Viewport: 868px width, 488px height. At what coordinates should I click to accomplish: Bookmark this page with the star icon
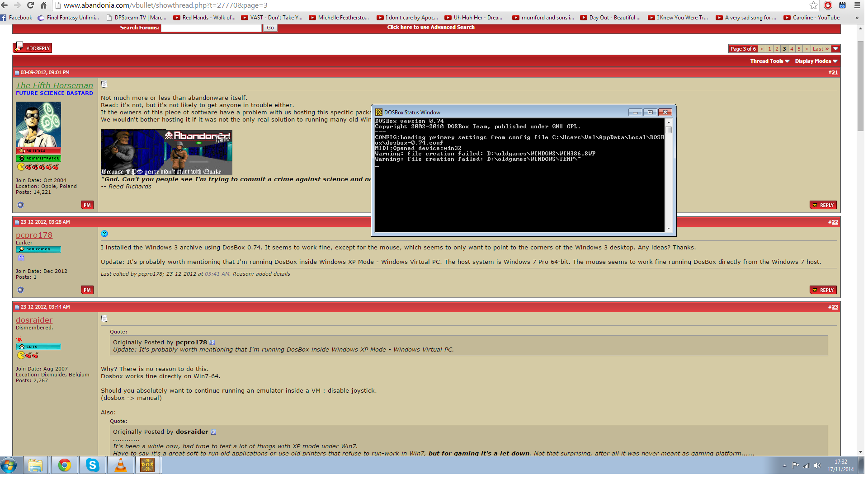[x=813, y=5]
